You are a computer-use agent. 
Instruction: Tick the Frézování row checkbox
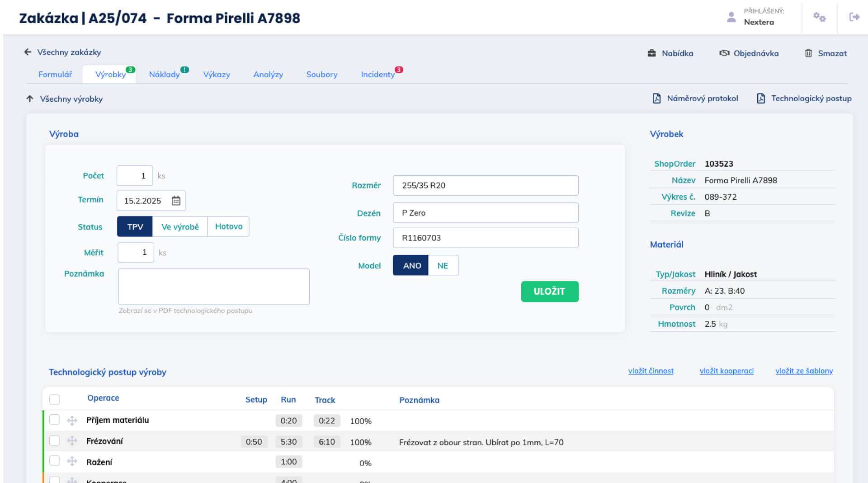[x=54, y=441]
